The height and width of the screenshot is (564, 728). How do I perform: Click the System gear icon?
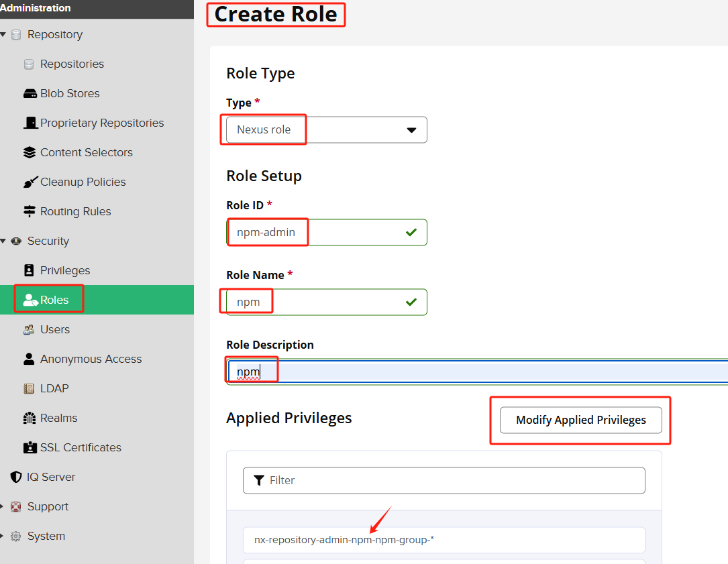coord(16,536)
